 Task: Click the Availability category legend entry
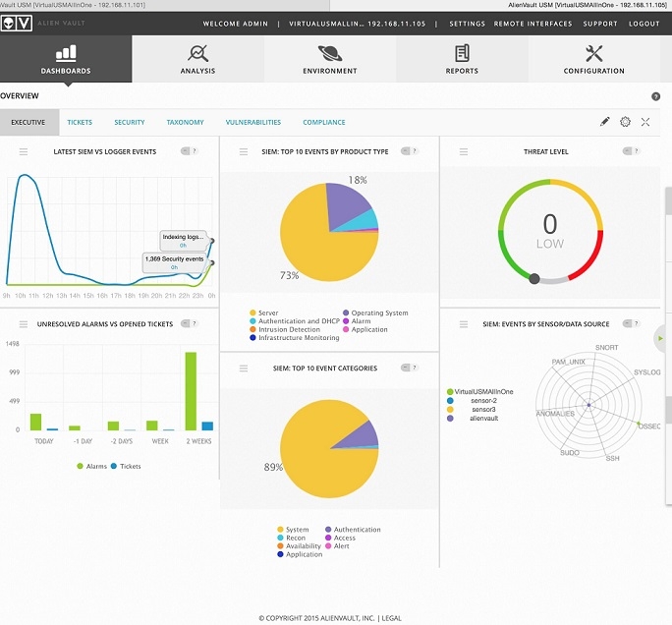point(299,546)
